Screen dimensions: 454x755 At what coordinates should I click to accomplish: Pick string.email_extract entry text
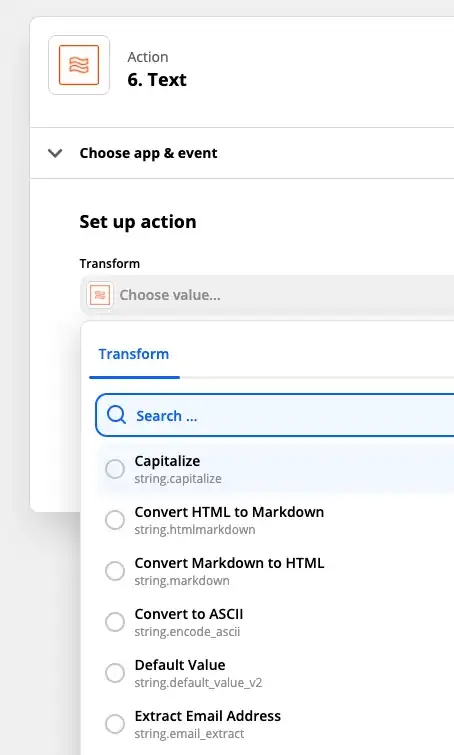point(189,734)
